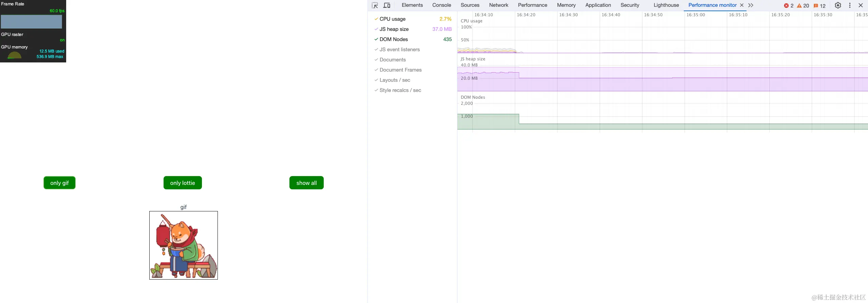Image resolution: width=868 pixels, height=303 pixels.
Task: Click the GPU memory gauge in overlay
Action: coord(14,55)
